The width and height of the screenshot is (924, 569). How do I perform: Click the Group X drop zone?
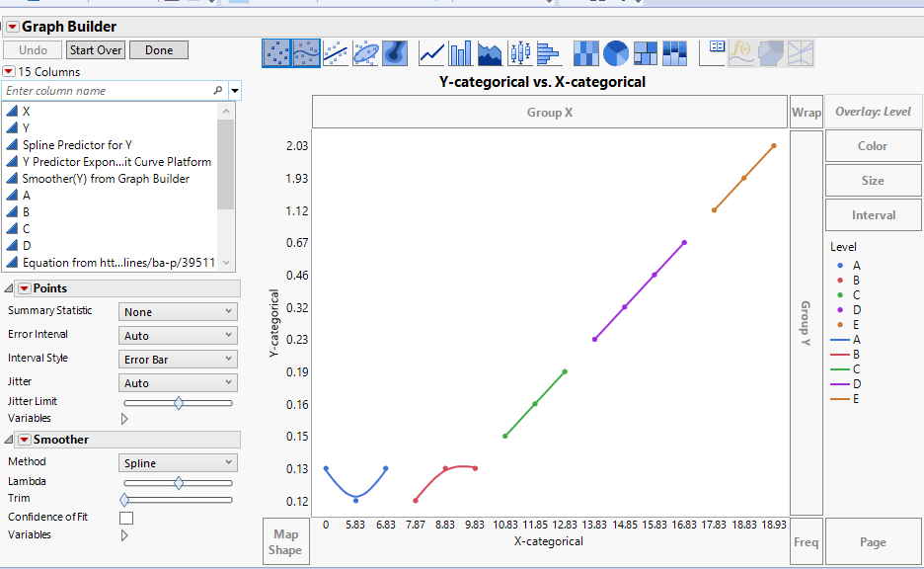550,112
